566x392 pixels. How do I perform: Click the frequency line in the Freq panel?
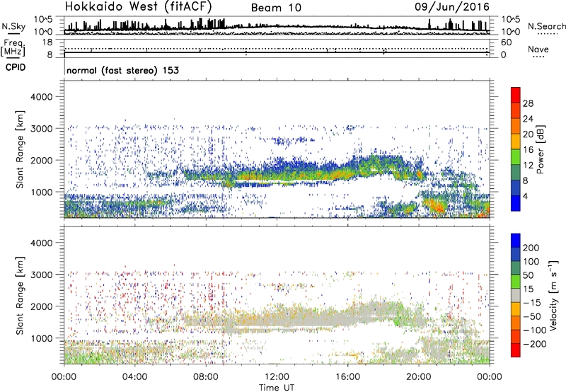click(277, 52)
